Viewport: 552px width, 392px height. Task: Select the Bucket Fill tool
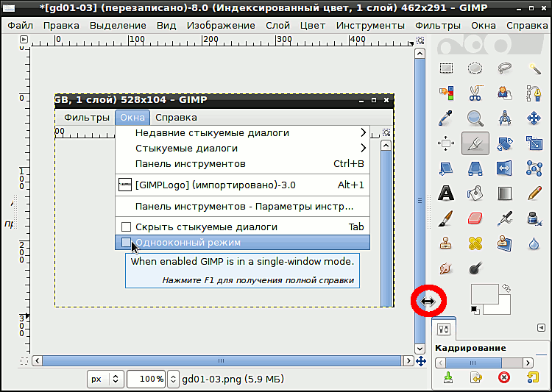[475, 193]
